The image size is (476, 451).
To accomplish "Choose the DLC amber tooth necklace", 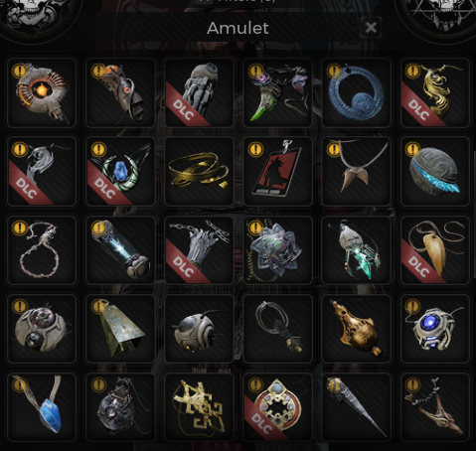I will point(435,250).
